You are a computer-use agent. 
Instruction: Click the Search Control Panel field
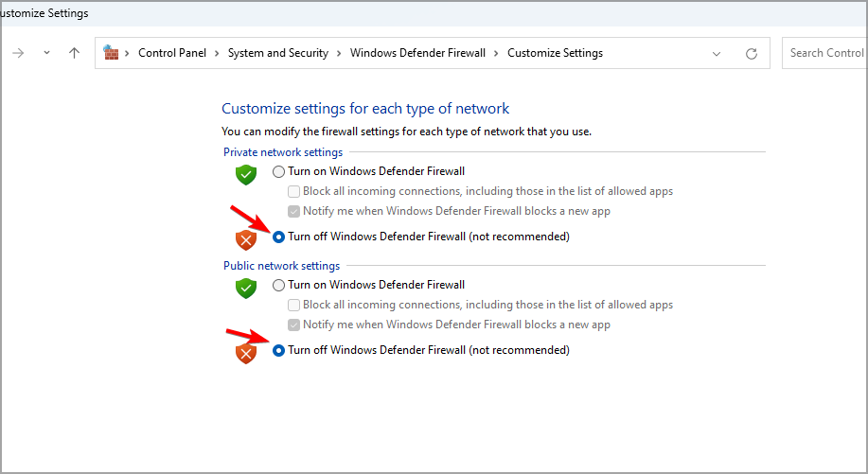(825, 53)
